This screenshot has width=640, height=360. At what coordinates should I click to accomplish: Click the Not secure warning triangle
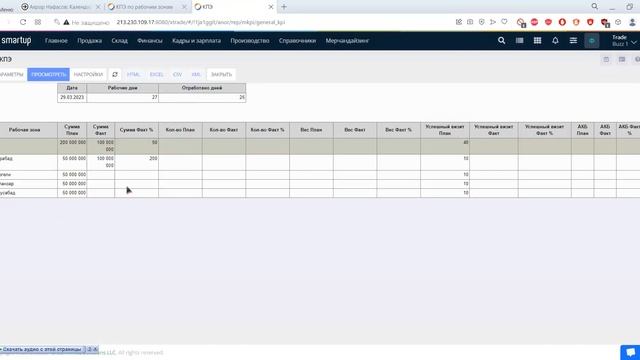point(66,22)
